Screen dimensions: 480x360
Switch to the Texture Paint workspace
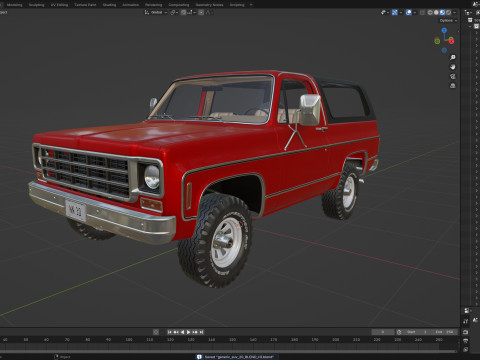(85, 5)
